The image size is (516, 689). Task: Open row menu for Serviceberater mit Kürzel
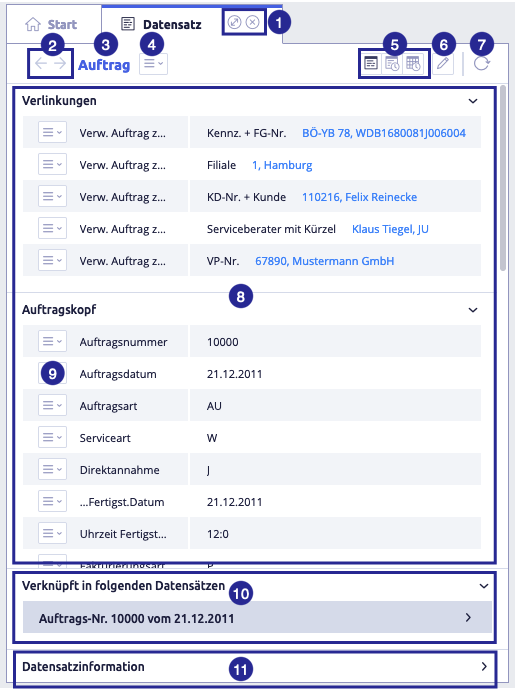point(52,228)
